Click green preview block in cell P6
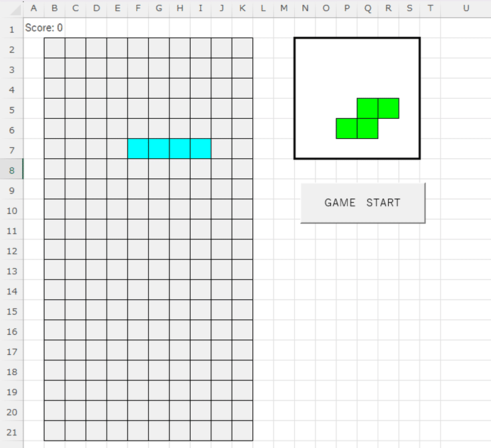 pos(347,128)
